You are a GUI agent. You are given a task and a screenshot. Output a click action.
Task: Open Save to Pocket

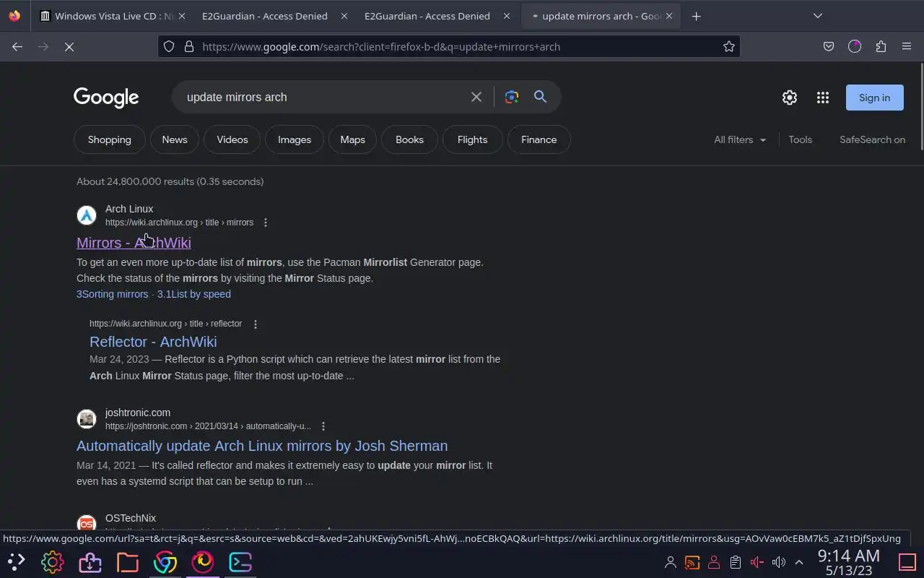(x=829, y=46)
